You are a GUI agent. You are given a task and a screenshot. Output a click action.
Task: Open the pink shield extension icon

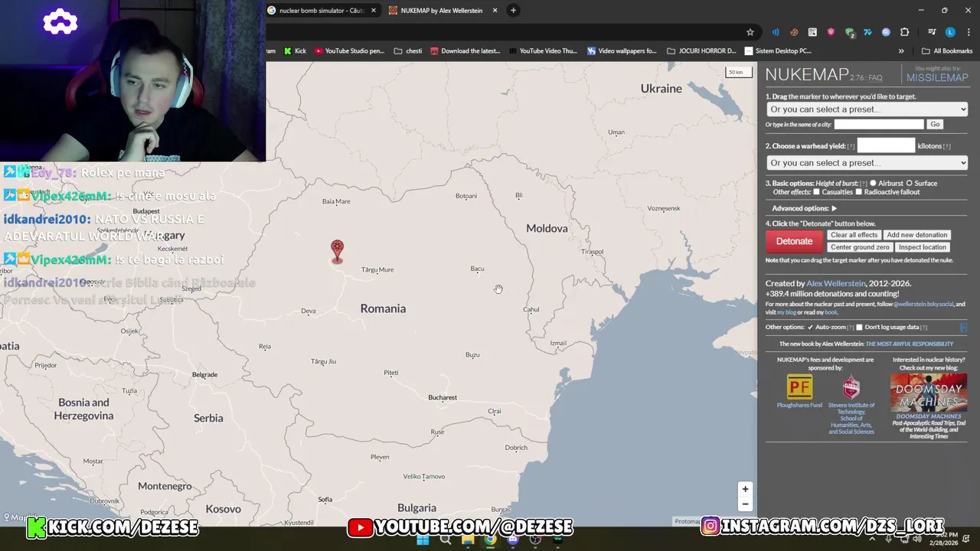(831, 32)
